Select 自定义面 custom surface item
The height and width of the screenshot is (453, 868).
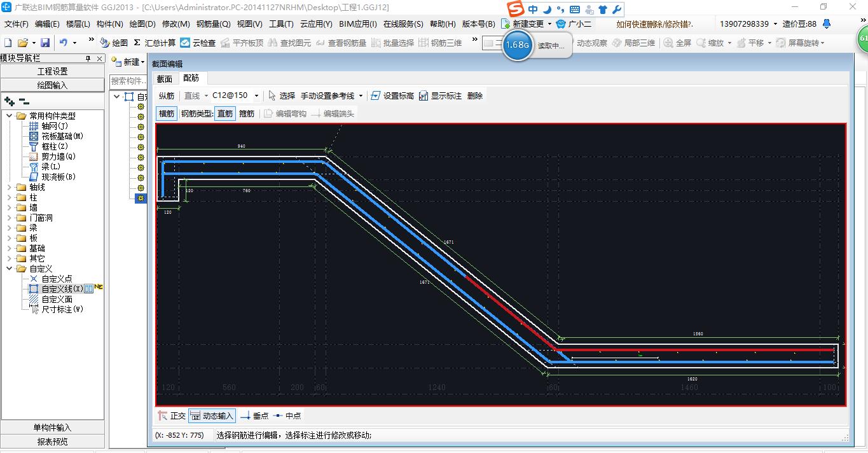click(50, 299)
